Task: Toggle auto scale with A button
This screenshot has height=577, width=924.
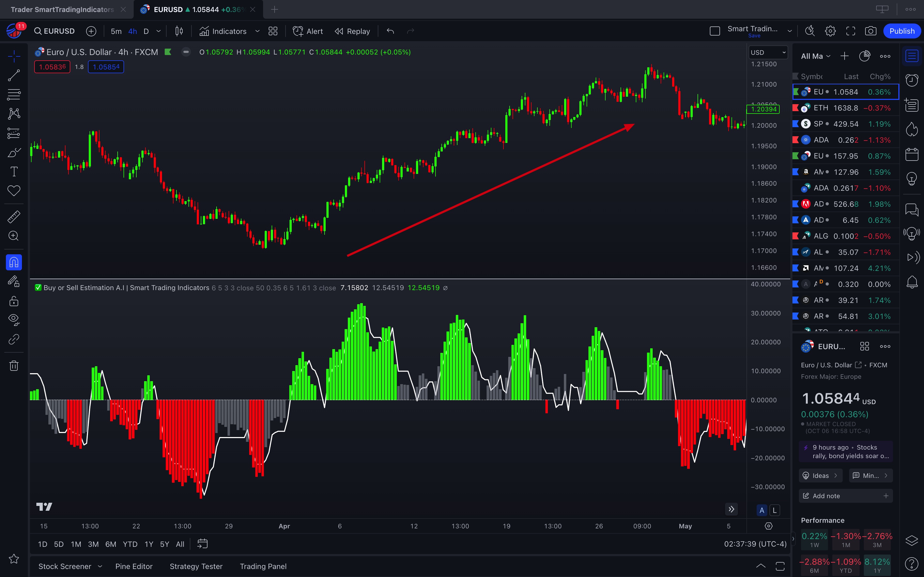Action: pos(761,510)
